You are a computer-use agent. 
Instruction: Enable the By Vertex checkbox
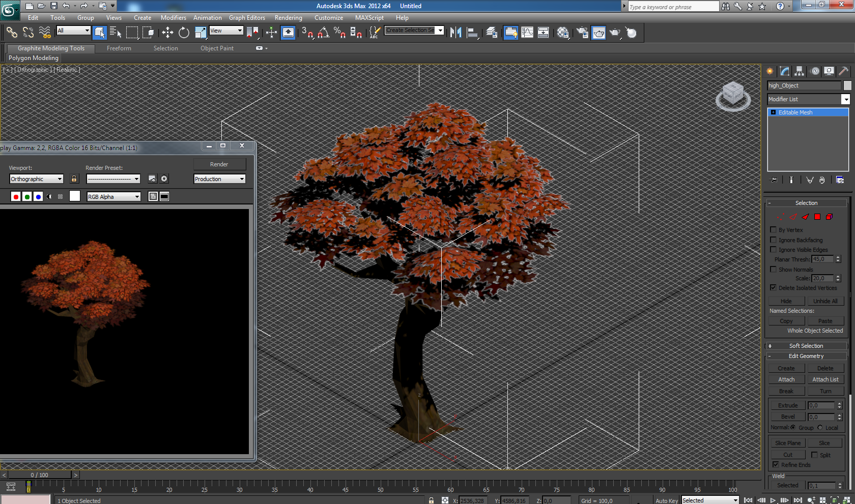click(774, 230)
